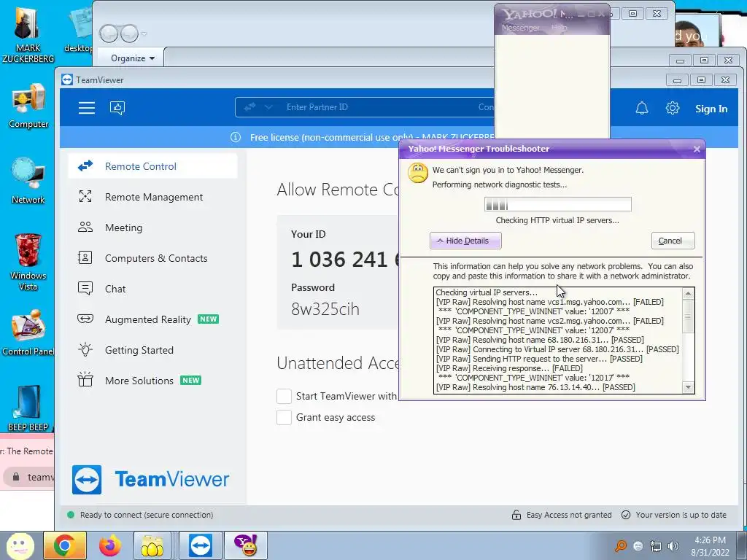The image size is (747, 560).
Task: Open Chat section in sidebar
Action: pos(152,289)
